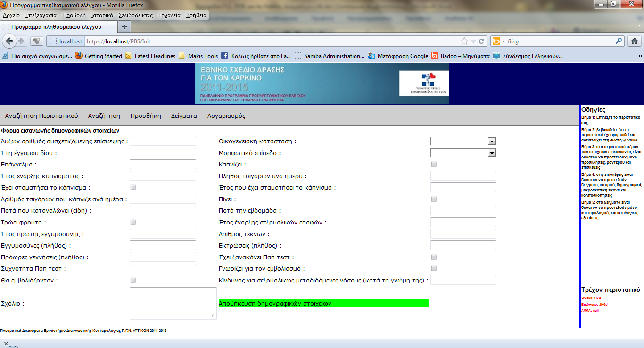Click the Επάγγελμα input field
The height and width of the screenshot is (348, 644).
[163, 164]
